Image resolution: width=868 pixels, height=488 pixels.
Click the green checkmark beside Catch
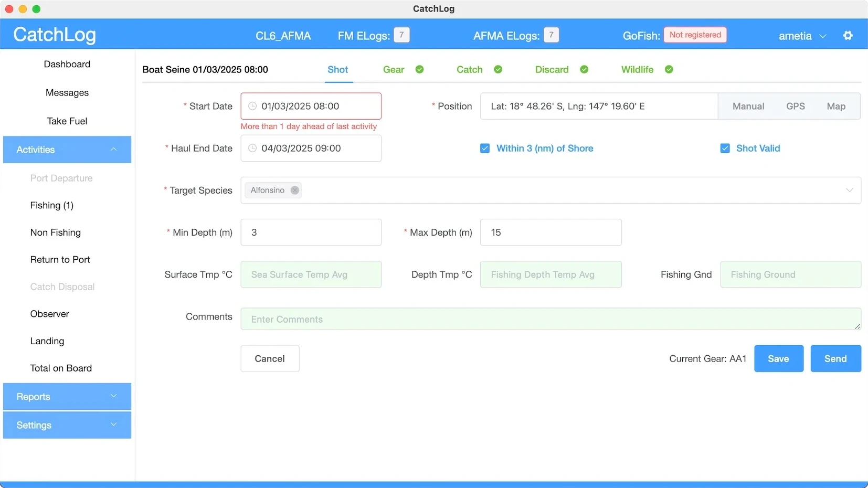(498, 70)
